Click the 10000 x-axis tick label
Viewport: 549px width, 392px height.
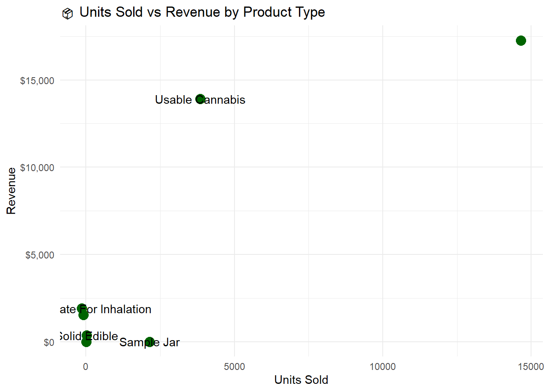click(x=383, y=367)
